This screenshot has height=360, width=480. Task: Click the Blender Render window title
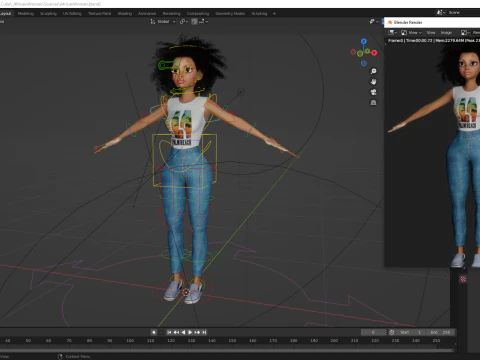(408, 22)
